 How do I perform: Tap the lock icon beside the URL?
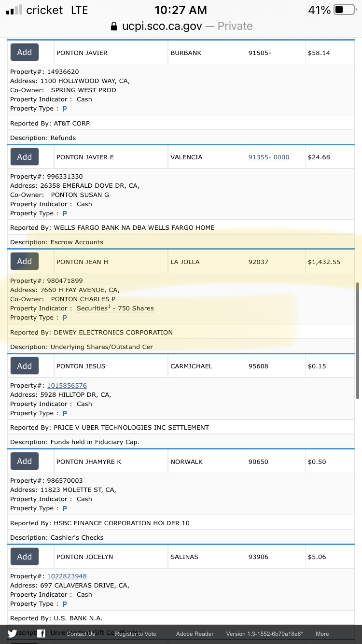coord(114,26)
